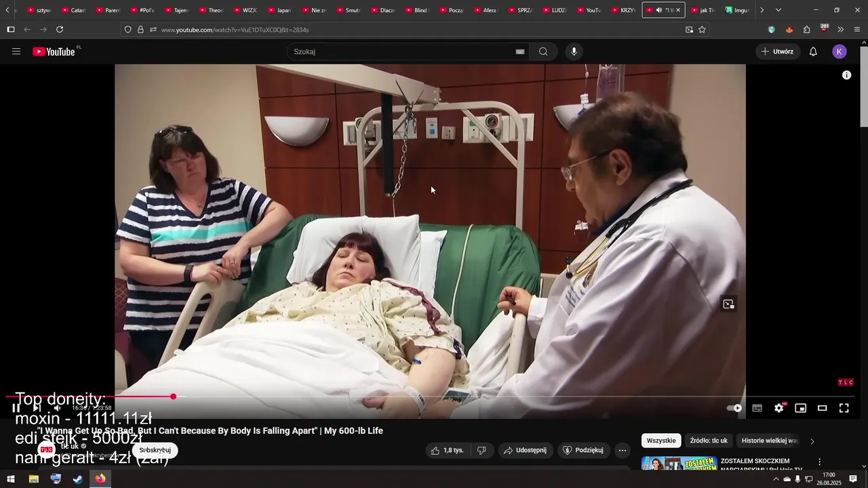Toggle autoplay switch in player

(x=734, y=408)
